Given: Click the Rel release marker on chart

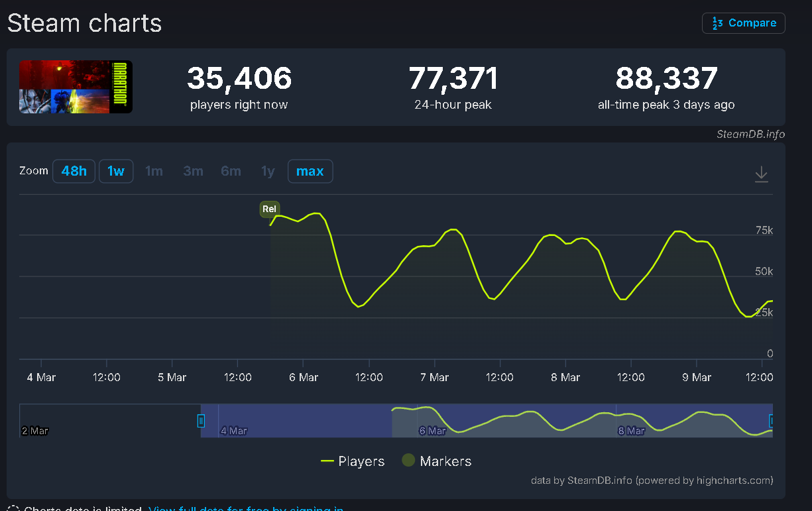Looking at the screenshot, I should click(269, 209).
